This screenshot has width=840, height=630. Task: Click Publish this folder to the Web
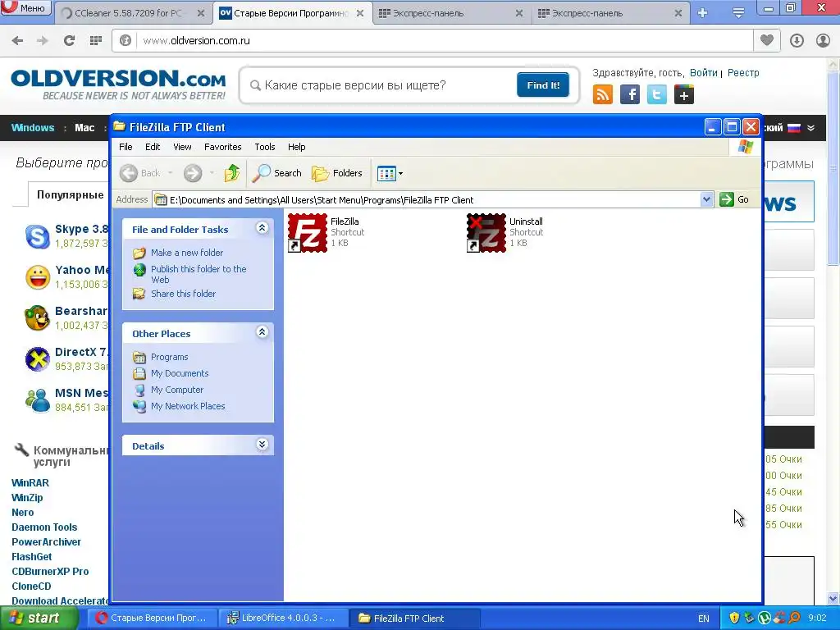(x=199, y=274)
